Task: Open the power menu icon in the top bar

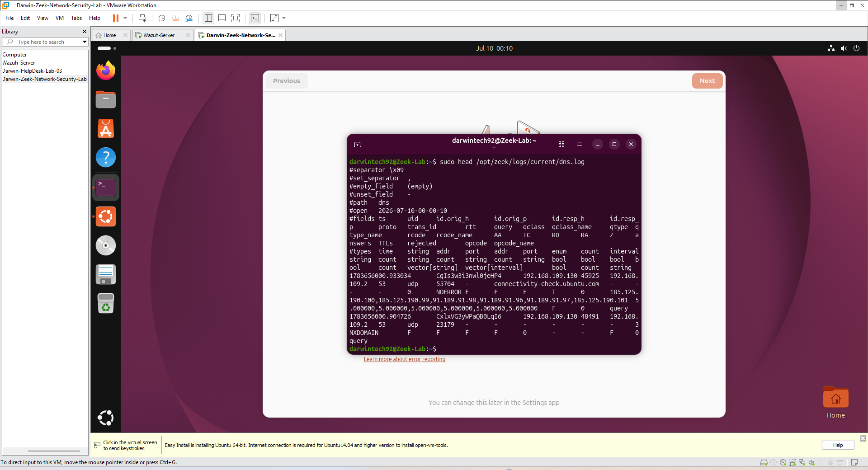Action: (x=856, y=48)
